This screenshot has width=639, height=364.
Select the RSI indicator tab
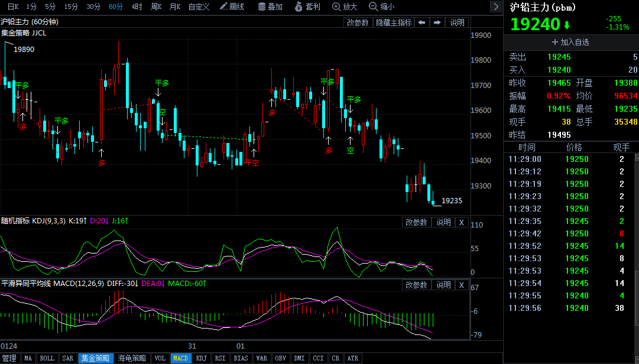tap(220, 358)
